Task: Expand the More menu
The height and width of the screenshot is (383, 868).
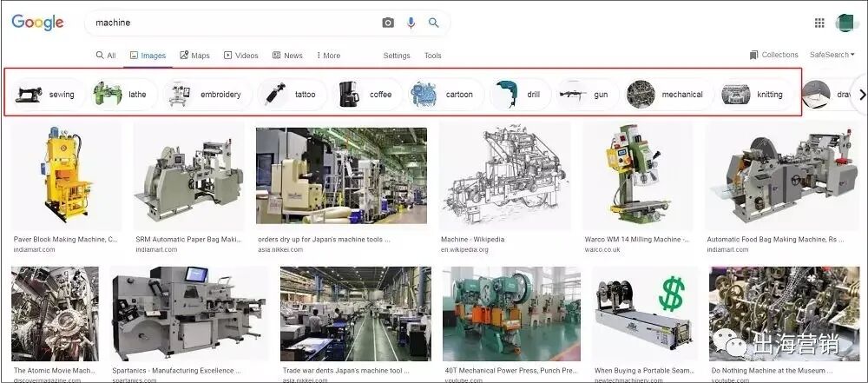Action: pyautogui.click(x=328, y=56)
